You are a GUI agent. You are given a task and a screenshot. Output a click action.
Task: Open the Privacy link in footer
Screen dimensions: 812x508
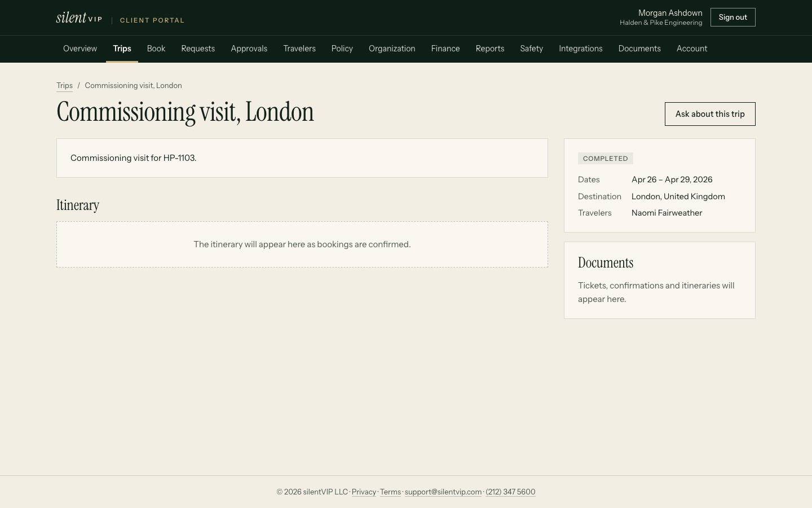point(364,492)
